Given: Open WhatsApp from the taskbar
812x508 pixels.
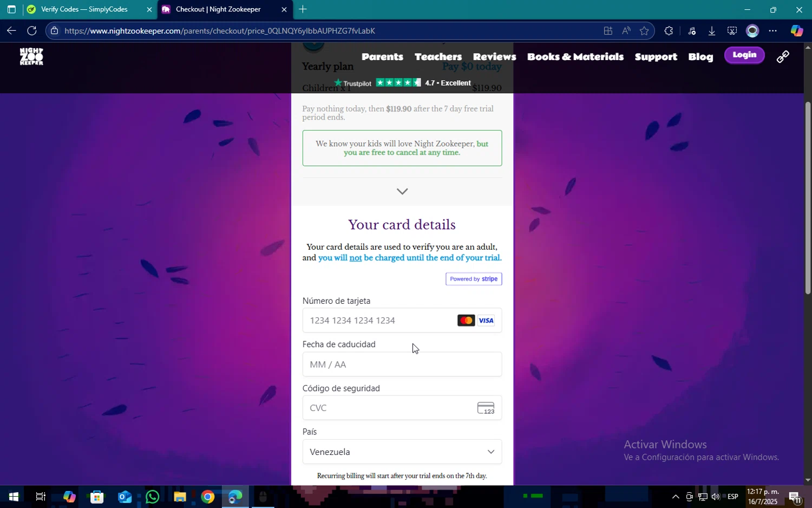Looking at the screenshot, I should click(152, 497).
